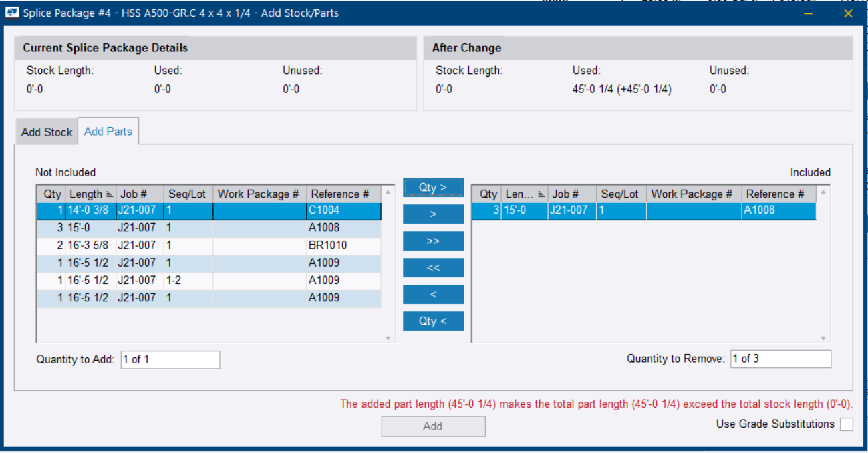Click the 'Qty <' remove button
The image size is (868, 453).
433,321
